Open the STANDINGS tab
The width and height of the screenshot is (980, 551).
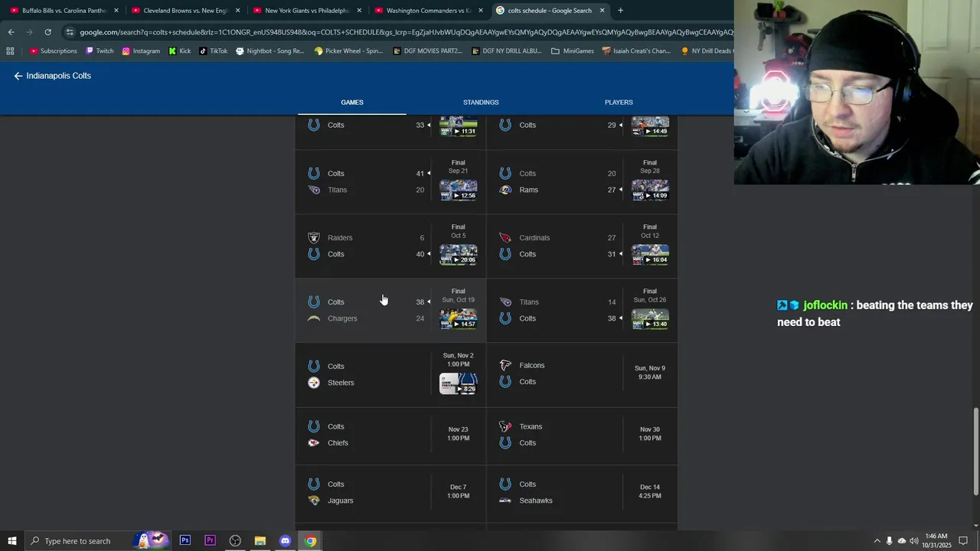tap(481, 103)
